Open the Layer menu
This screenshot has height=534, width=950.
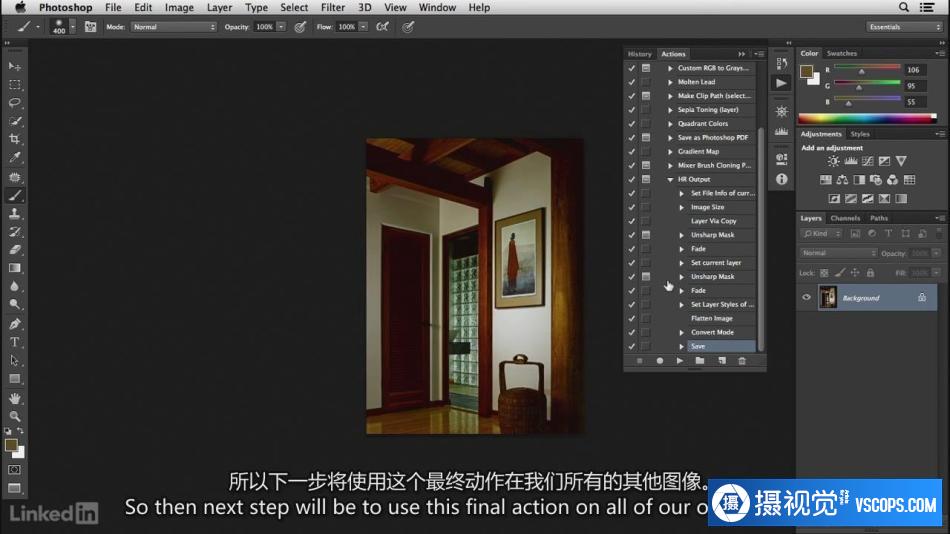tap(219, 7)
